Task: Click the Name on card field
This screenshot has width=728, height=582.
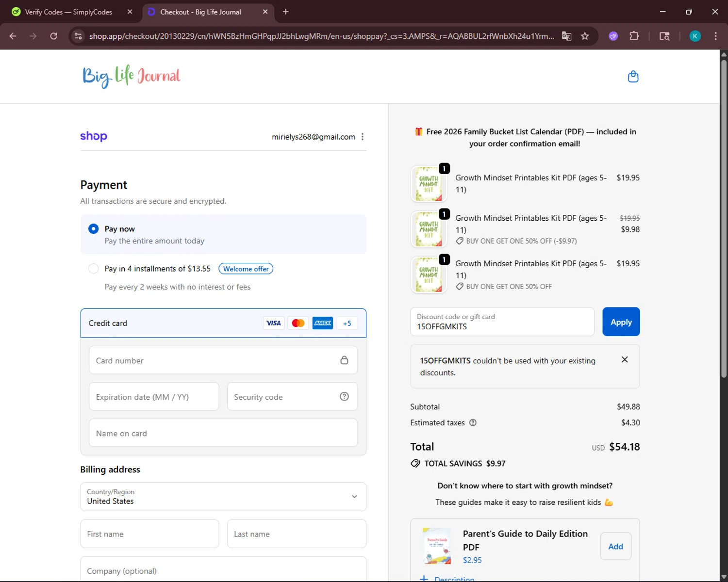Action: pyautogui.click(x=223, y=433)
